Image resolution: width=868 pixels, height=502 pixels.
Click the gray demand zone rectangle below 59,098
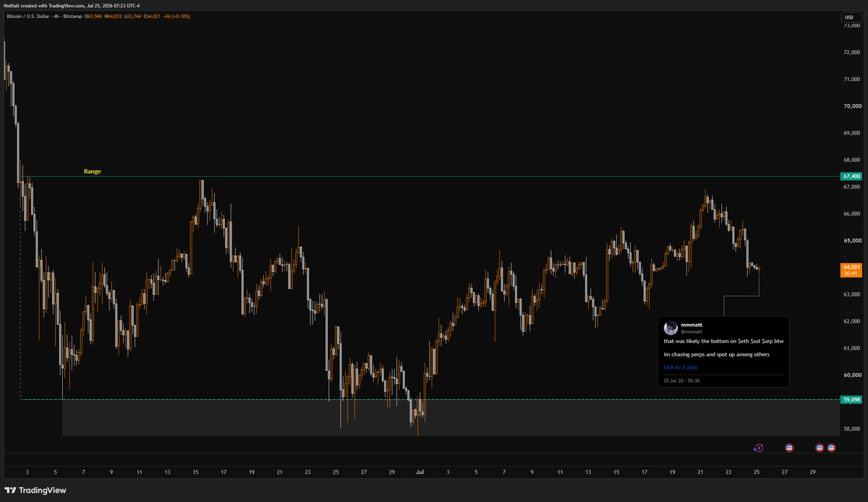450,418
